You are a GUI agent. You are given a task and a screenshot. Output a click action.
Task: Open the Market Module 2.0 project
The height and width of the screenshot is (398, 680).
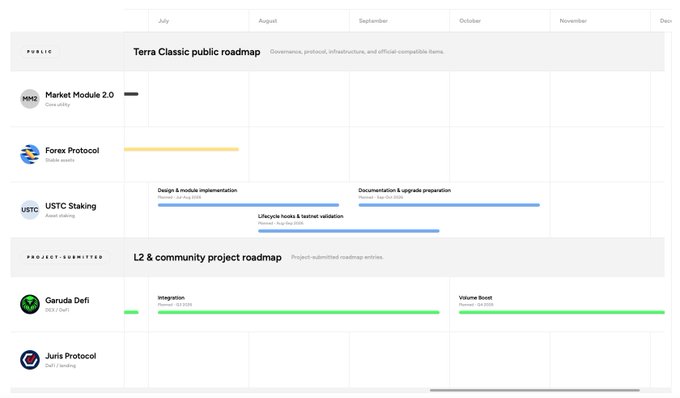click(x=79, y=95)
